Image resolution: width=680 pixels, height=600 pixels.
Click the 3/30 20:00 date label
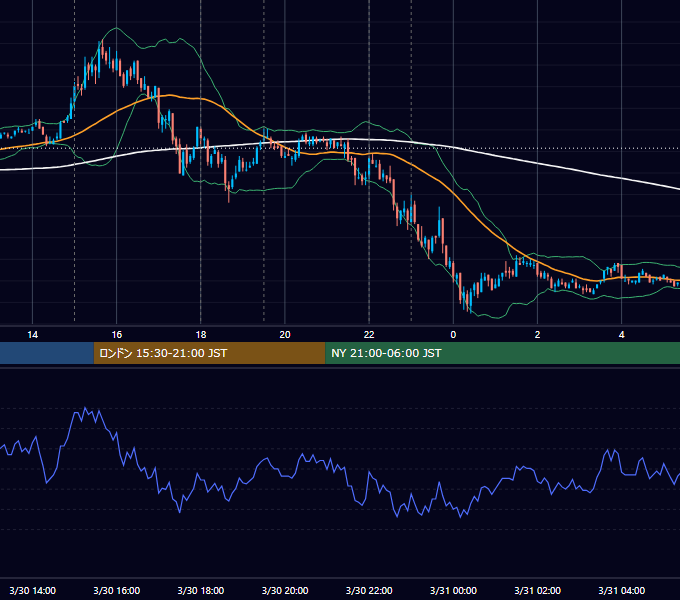(x=285, y=590)
